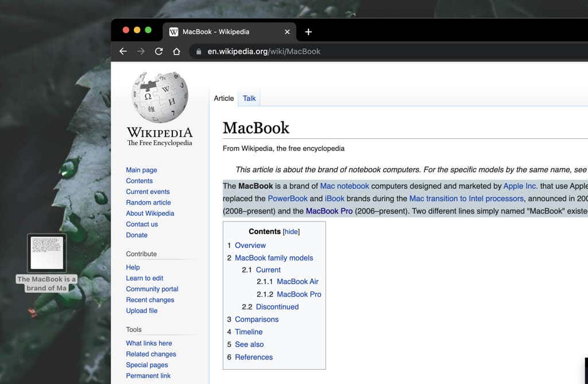Open Random article in sidebar
This screenshot has width=588, height=384.
click(x=149, y=203)
